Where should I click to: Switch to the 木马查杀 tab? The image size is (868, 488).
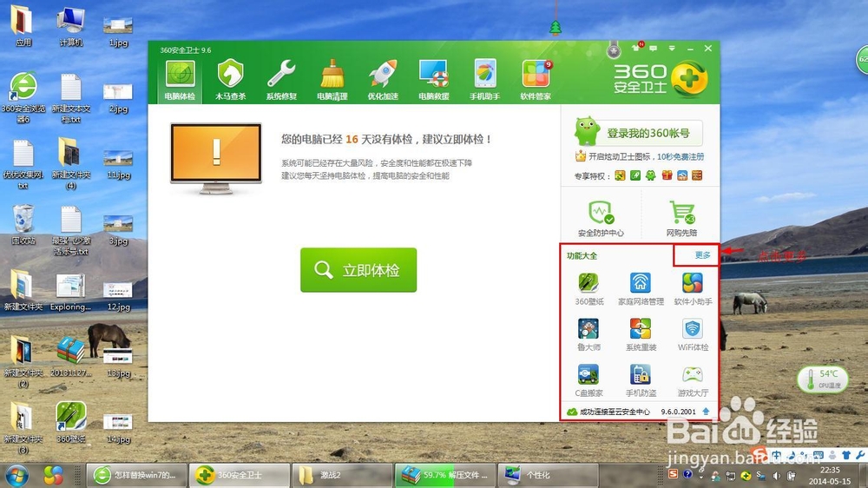point(230,80)
